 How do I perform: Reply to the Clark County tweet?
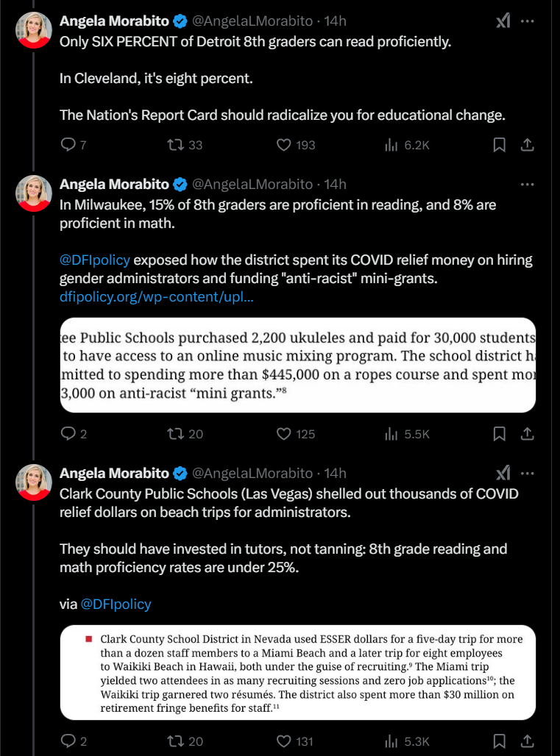tap(68, 741)
